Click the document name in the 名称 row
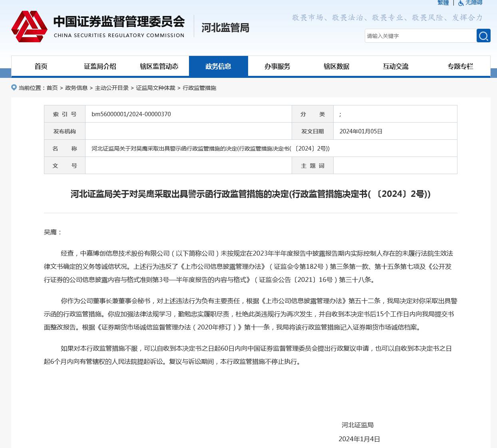 tap(211, 149)
